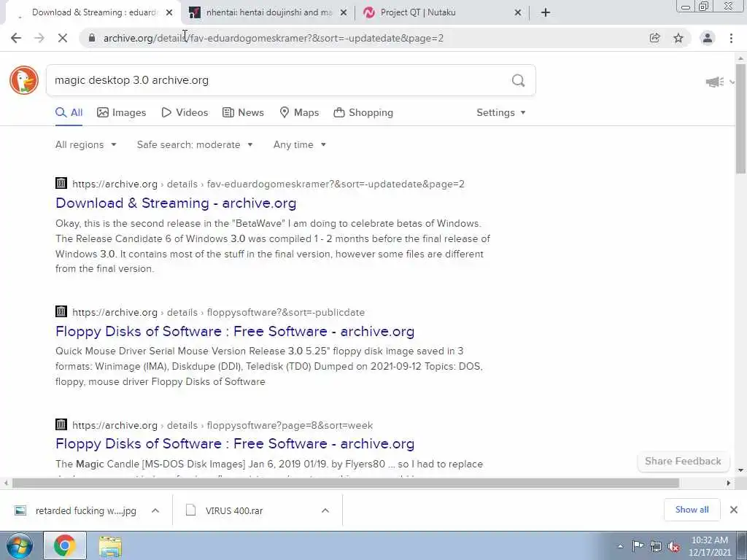Open the megaphone announcements icon

pyautogui.click(x=715, y=82)
